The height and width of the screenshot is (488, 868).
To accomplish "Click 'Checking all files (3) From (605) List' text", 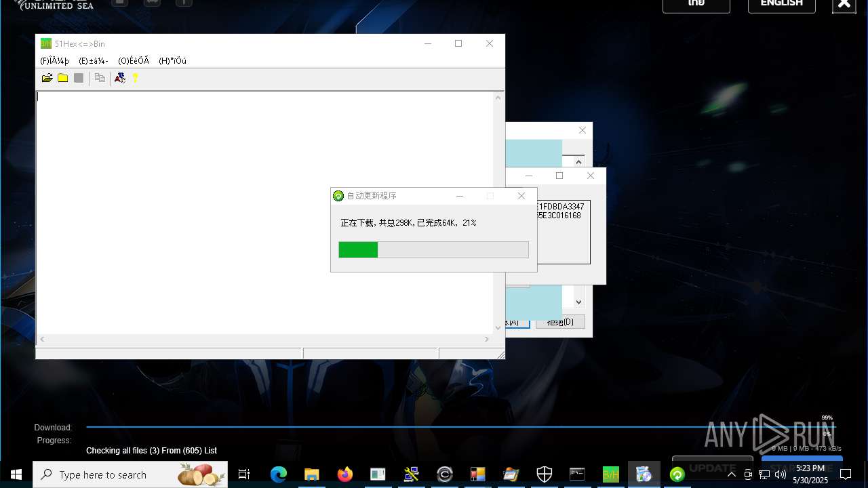I will coord(151,451).
